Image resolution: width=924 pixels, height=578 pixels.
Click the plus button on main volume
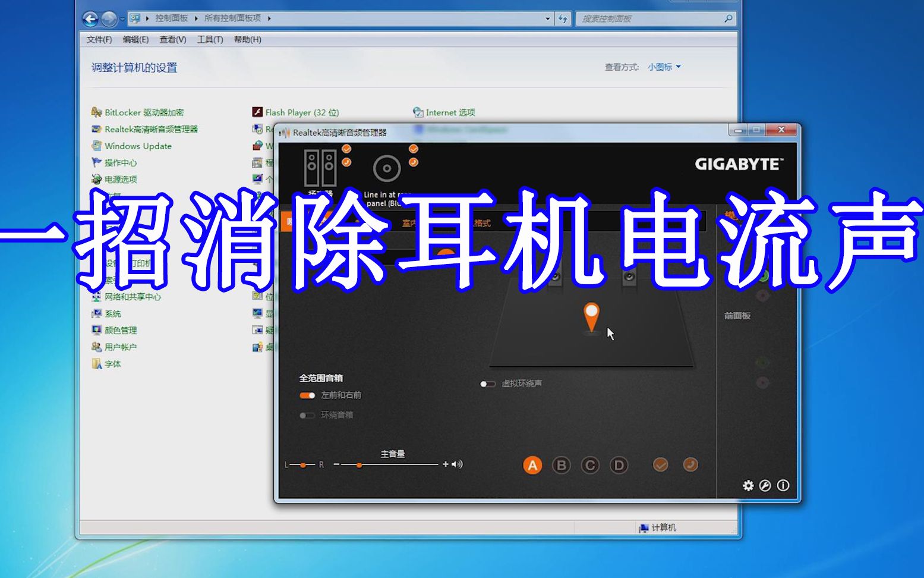pos(445,464)
